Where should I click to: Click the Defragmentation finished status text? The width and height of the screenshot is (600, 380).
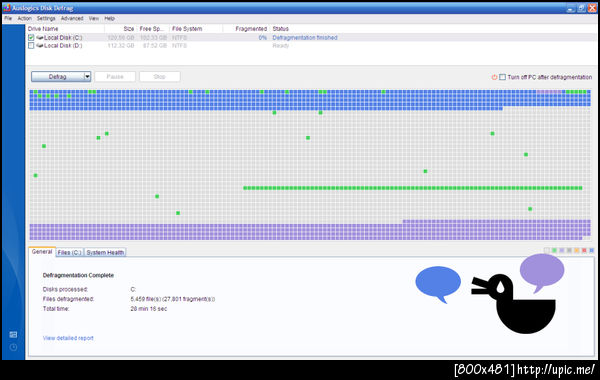pyautogui.click(x=305, y=38)
